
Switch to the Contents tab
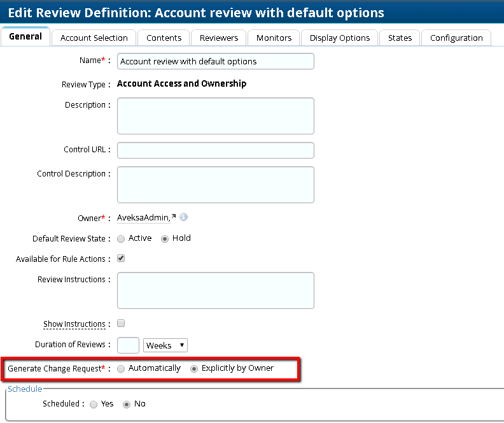[164, 38]
